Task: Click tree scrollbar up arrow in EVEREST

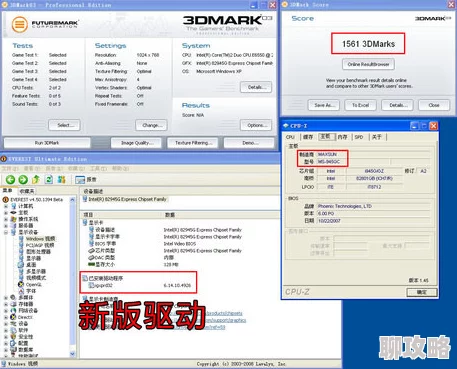Action: pos(73,200)
